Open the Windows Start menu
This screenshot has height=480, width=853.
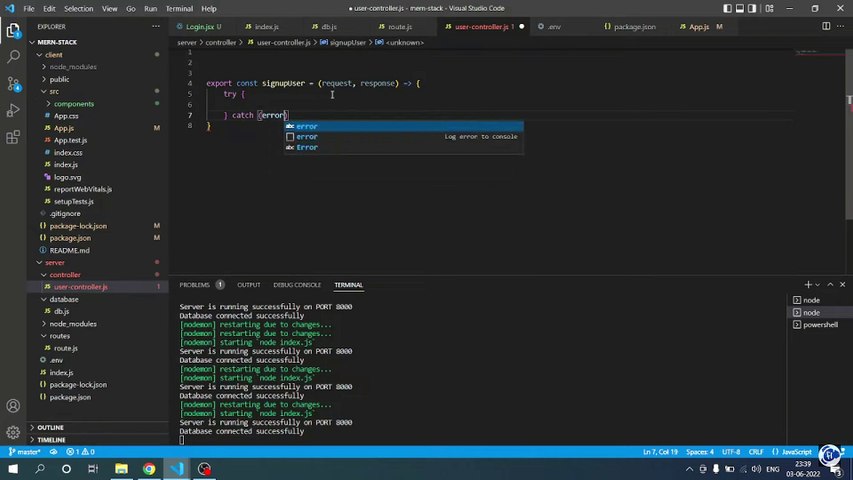[13, 469]
